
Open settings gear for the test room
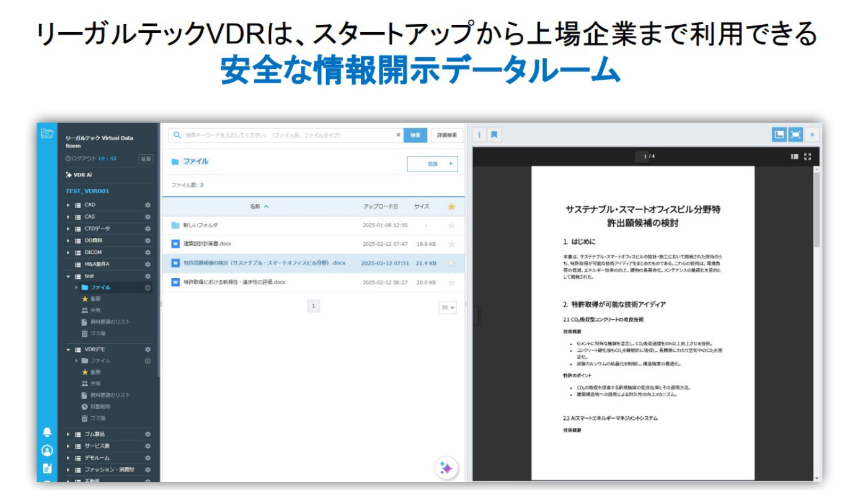148,276
